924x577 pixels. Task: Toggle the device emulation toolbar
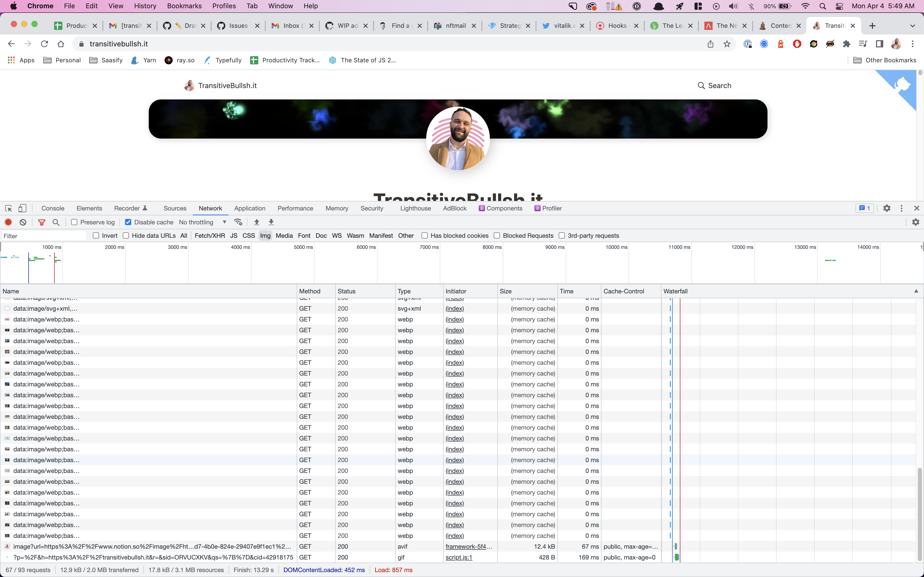pyautogui.click(x=22, y=208)
